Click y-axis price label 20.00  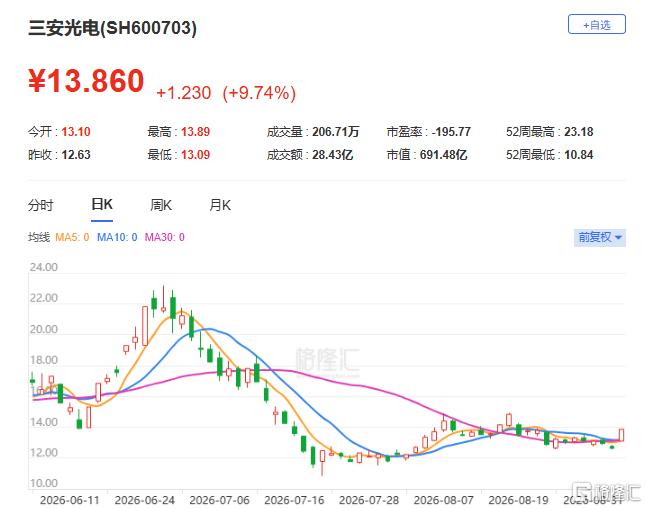point(44,329)
